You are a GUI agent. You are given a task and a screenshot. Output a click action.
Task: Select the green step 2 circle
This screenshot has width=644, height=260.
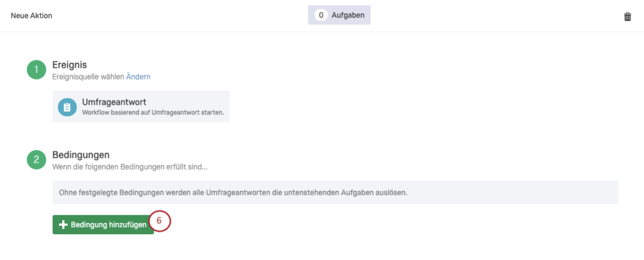[36, 160]
